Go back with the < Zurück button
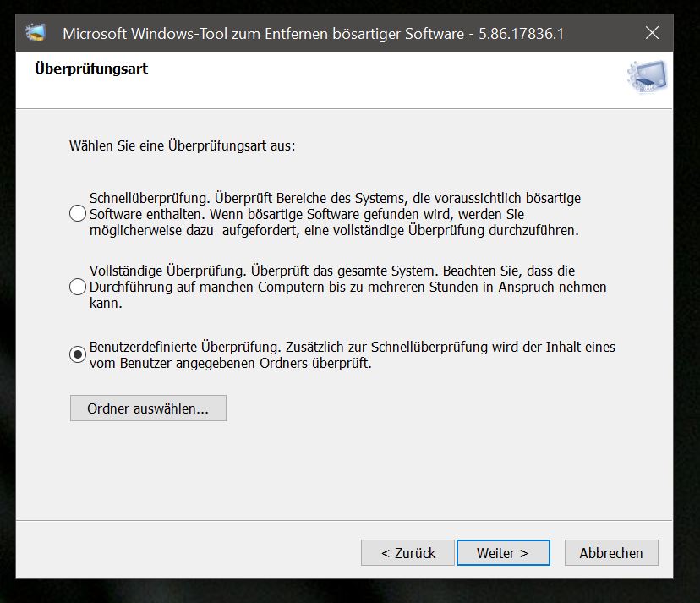The height and width of the screenshot is (603, 700). (407, 553)
